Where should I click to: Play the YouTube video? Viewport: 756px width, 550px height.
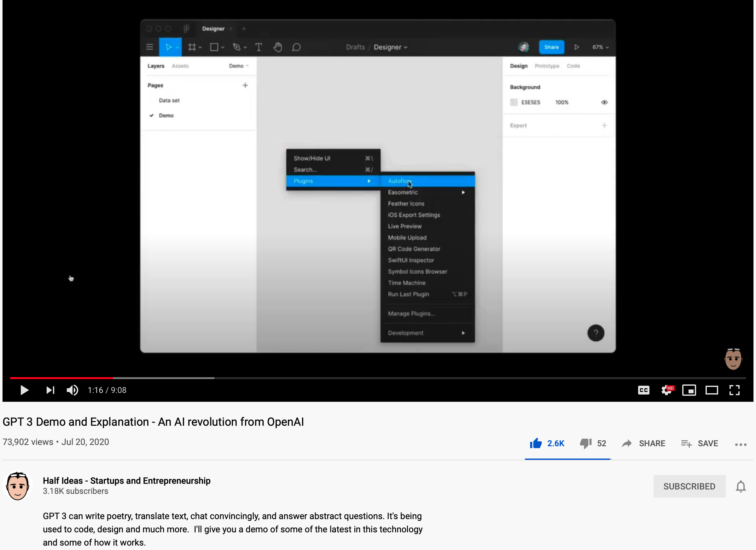tap(24, 390)
